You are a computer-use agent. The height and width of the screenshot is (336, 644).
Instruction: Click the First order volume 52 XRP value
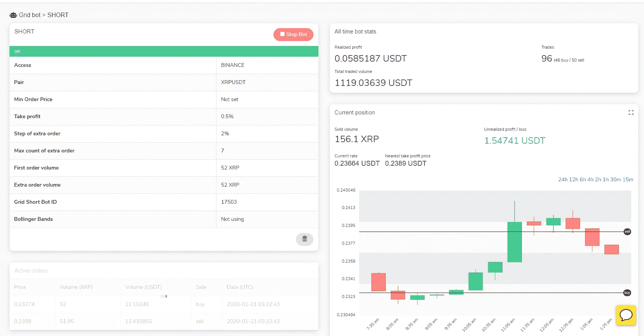(230, 168)
